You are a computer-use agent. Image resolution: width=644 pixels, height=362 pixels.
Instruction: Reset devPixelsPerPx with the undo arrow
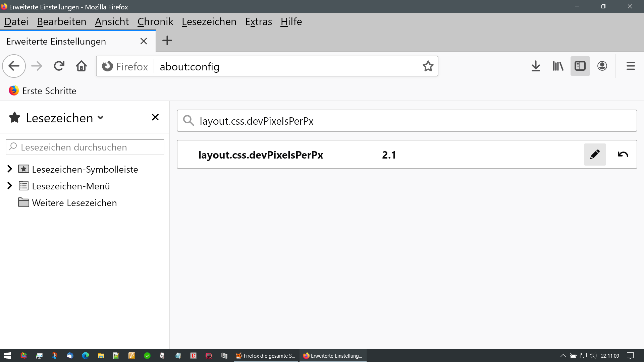[623, 155]
